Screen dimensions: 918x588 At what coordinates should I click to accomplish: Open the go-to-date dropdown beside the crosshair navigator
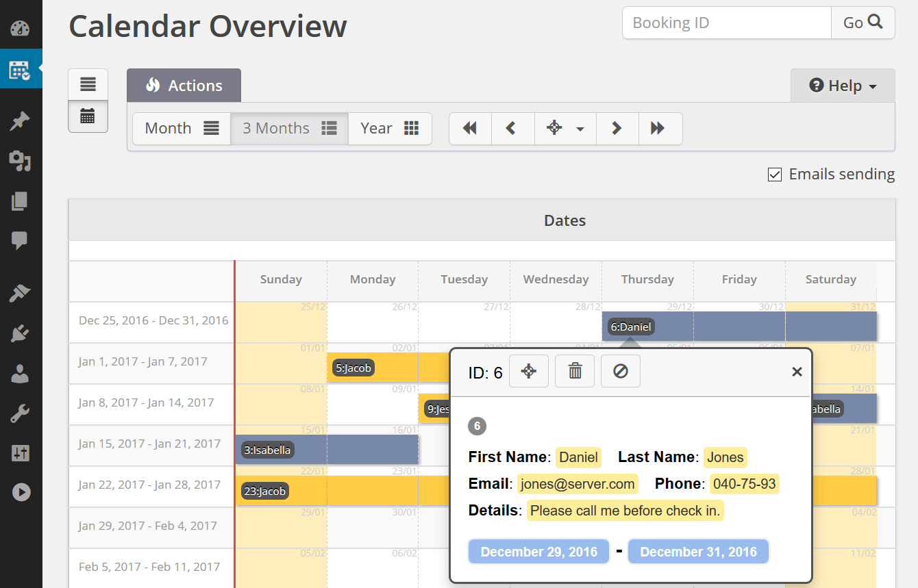pos(580,128)
